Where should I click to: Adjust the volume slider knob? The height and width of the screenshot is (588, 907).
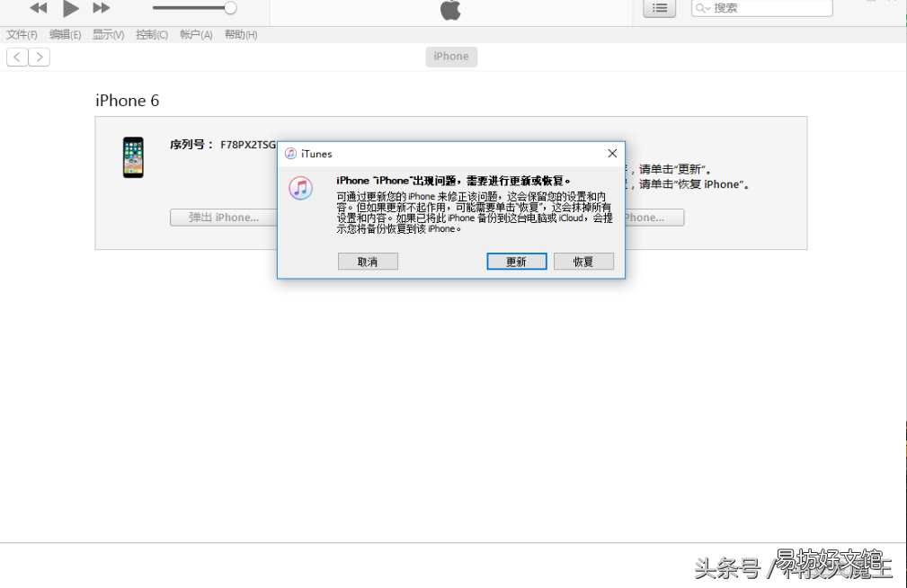(x=230, y=7)
